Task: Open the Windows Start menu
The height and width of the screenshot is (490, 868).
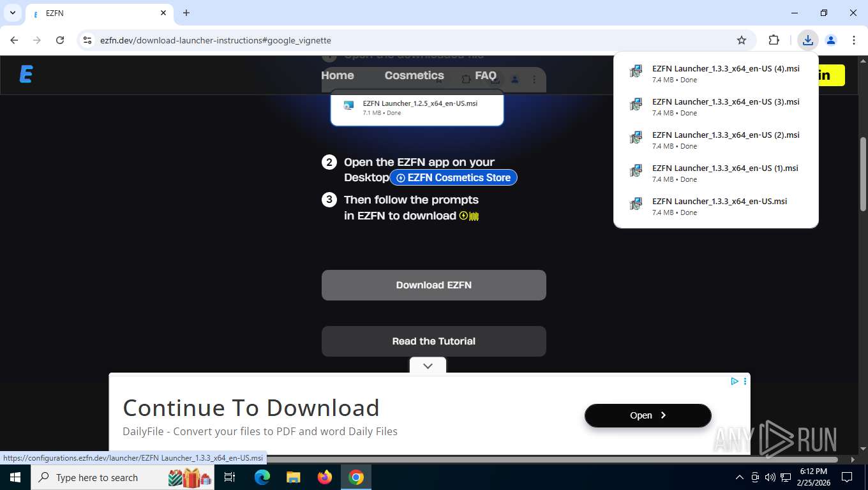Action: pyautogui.click(x=15, y=477)
